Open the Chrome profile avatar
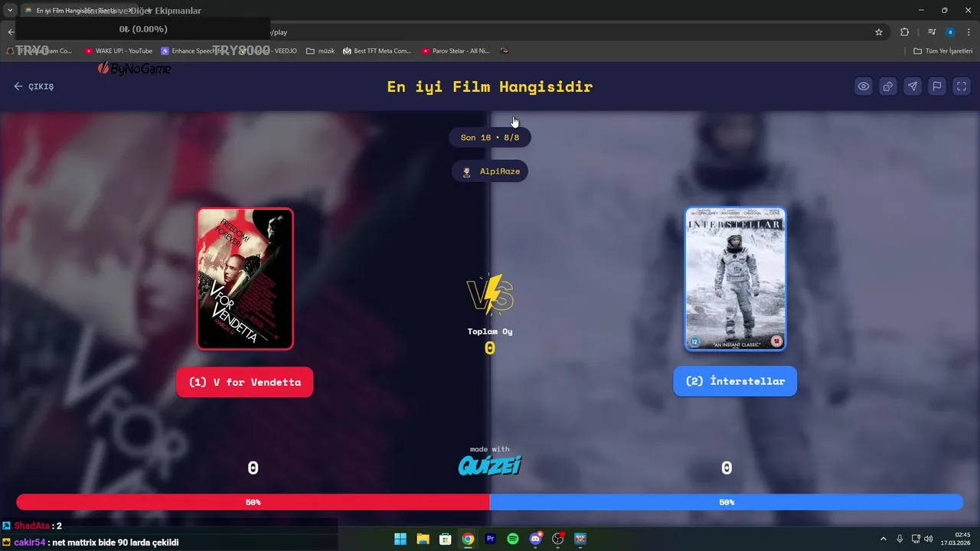Viewport: 980px width, 551px height. coord(950,32)
